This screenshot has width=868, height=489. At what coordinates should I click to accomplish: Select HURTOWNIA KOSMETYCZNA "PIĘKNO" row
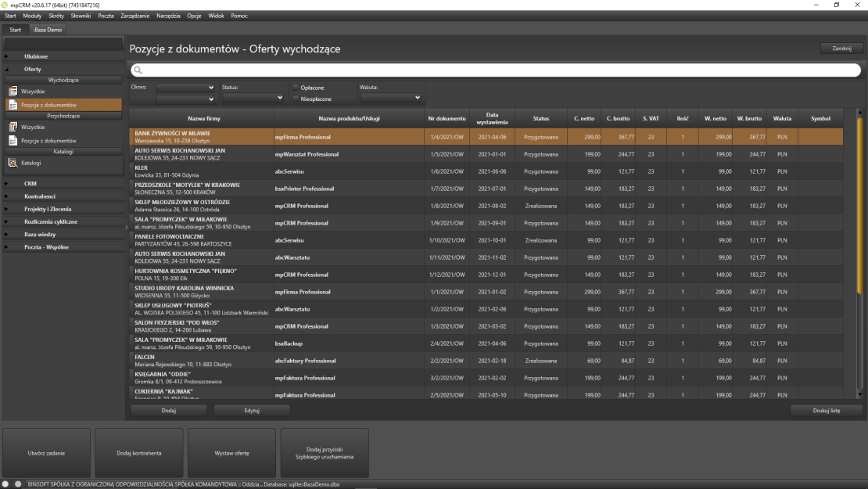coord(486,275)
